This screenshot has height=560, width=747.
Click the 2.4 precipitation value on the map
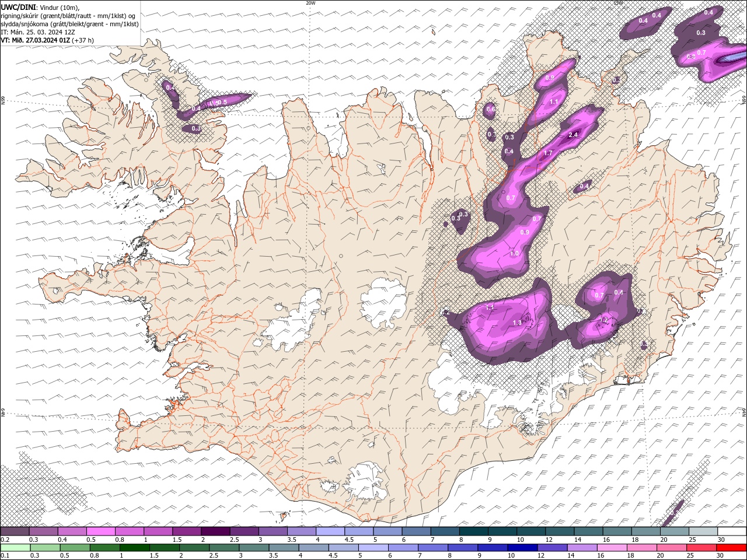[573, 135]
